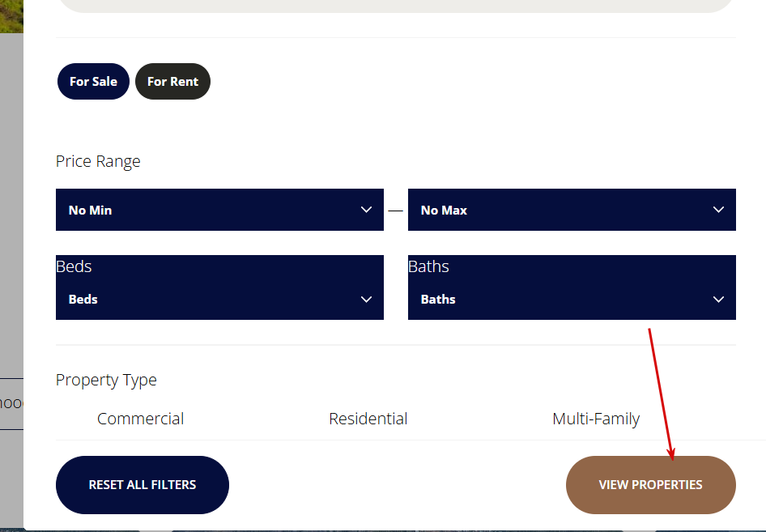This screenshot has height=532, width=766.
Task: Switch to the For Rent toggle
Action: pos(172,82)
